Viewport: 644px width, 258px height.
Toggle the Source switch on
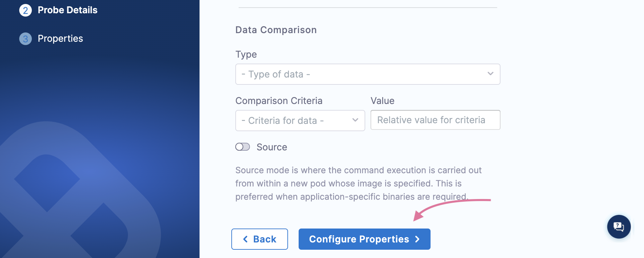243,147
